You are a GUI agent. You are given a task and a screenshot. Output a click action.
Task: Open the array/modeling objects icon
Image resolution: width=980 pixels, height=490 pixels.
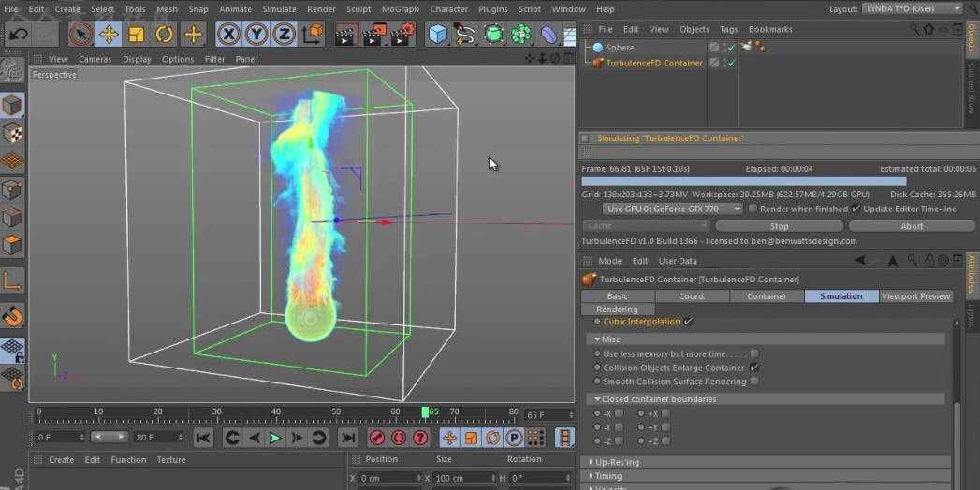[520, 34]
